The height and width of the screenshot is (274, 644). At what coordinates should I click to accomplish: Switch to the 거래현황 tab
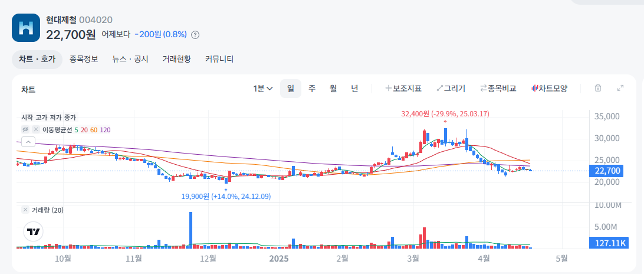[x=176, y=59]
